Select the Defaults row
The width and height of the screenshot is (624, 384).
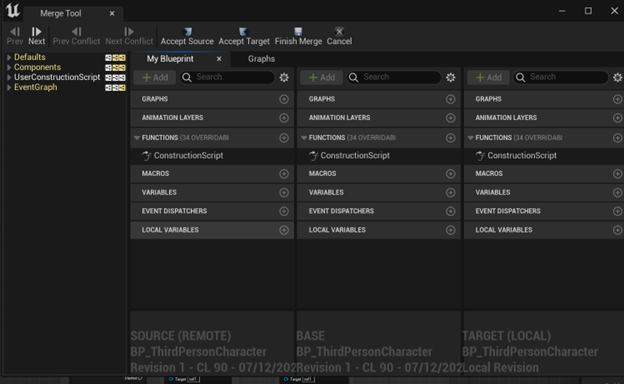pyautogui.click(x=66, y=57)
